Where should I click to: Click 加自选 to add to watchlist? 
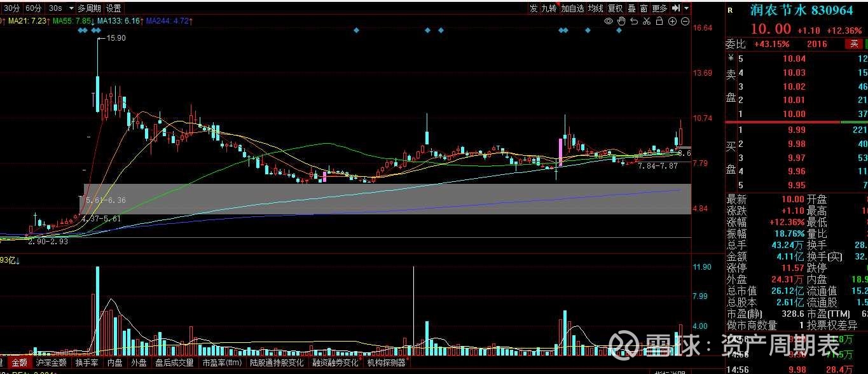pos(572,8)
